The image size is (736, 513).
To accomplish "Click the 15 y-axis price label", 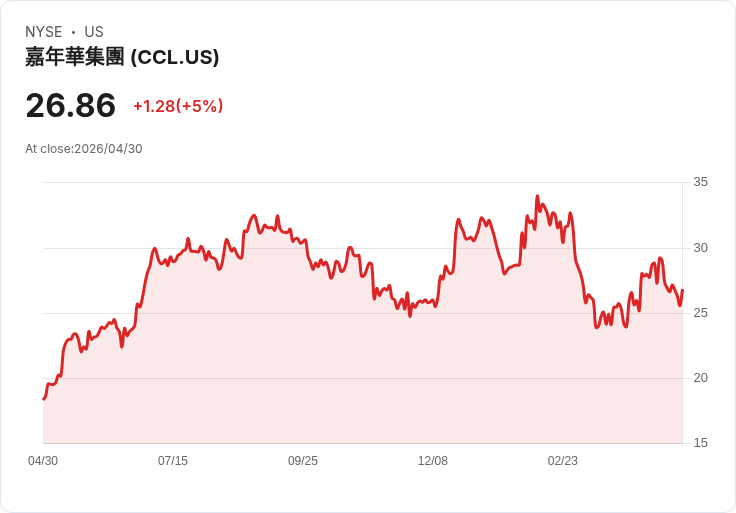I will click(700, 443).
